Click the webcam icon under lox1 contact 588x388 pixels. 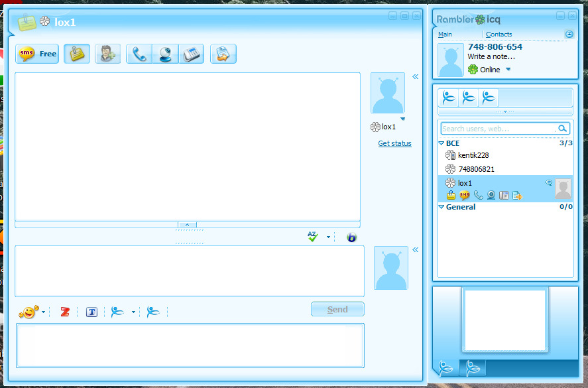(491, 195)
